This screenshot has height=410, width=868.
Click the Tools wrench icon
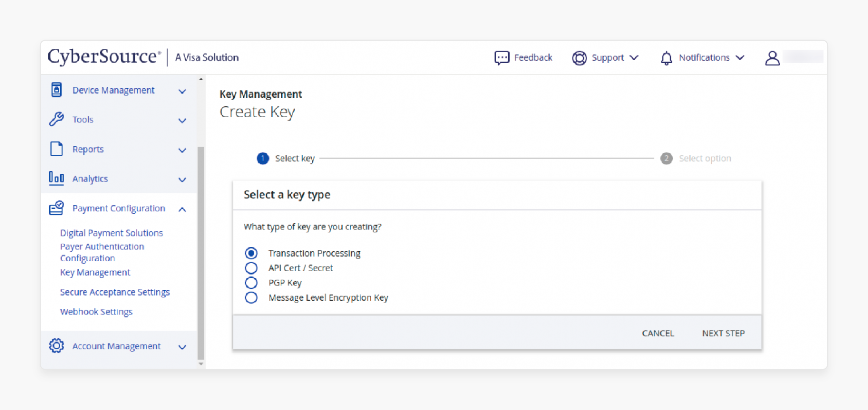56,119
